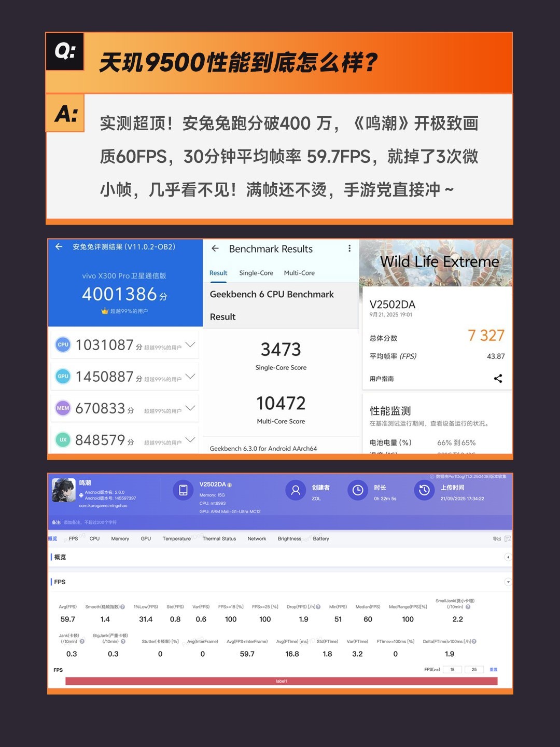Click the export icon beside 导出
Image resolution: width=560 pixels, height=747 pixels.
508,538
